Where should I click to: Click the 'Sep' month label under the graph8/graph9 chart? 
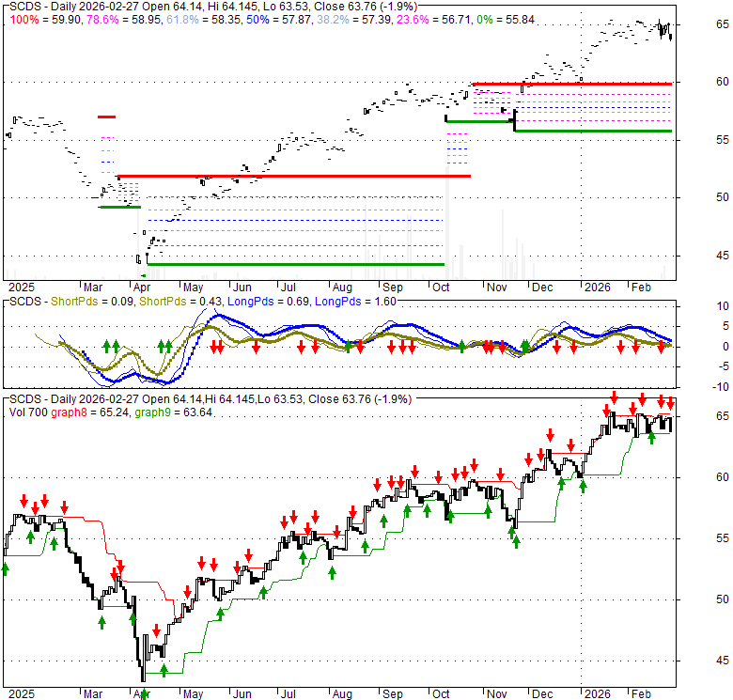pos(392,694)
